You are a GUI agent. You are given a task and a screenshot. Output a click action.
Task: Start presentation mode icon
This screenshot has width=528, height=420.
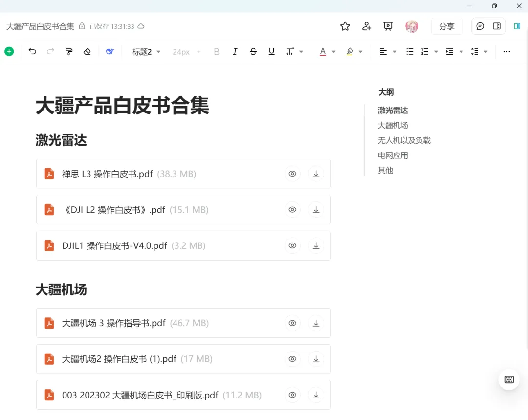[x=388, y=26]
